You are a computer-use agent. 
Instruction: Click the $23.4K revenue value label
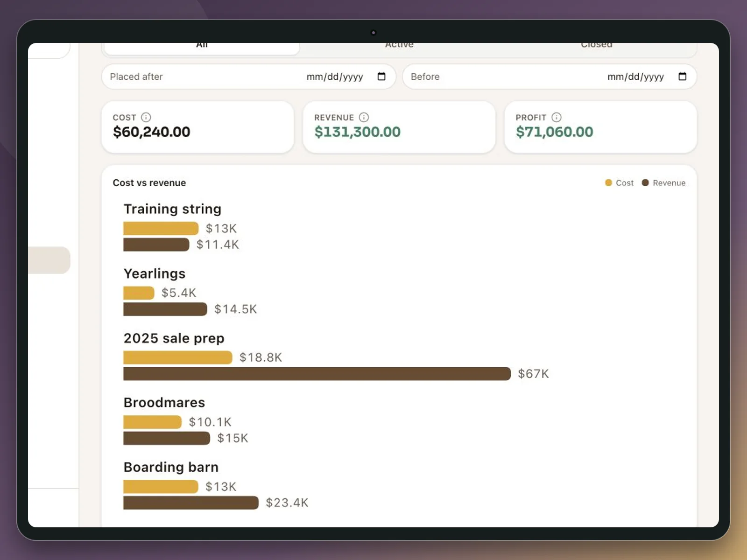click(287, 503)
